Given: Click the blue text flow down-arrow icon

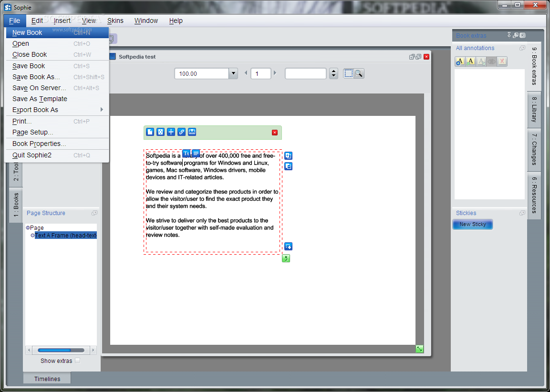Looking at the screenshot, I should point(288,247).
